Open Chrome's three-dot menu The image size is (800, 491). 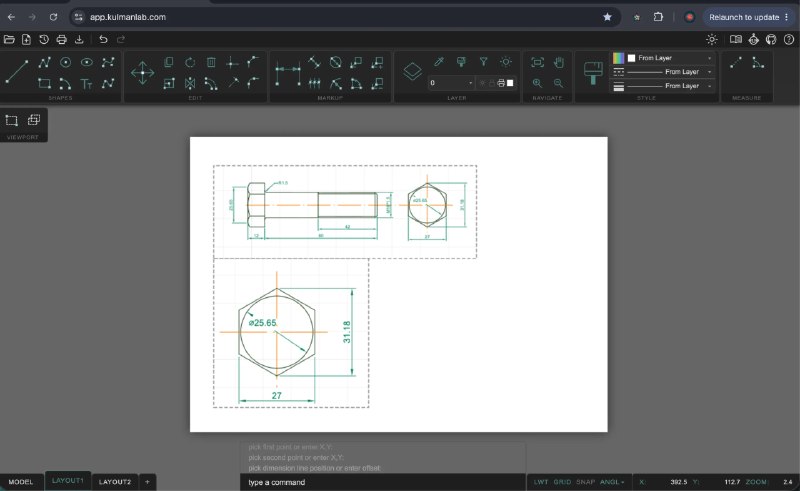click(787, 17)
